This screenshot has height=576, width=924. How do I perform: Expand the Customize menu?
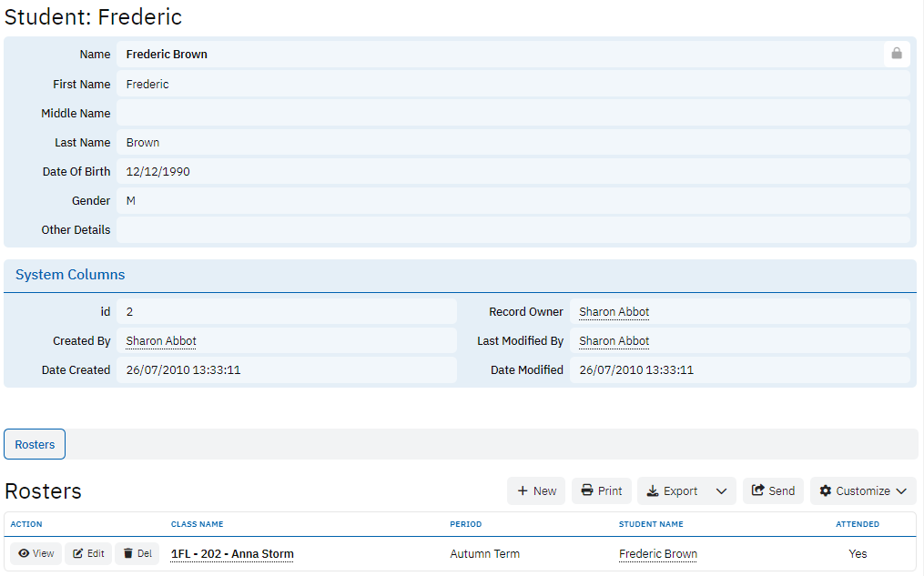(x=862, y=490)
